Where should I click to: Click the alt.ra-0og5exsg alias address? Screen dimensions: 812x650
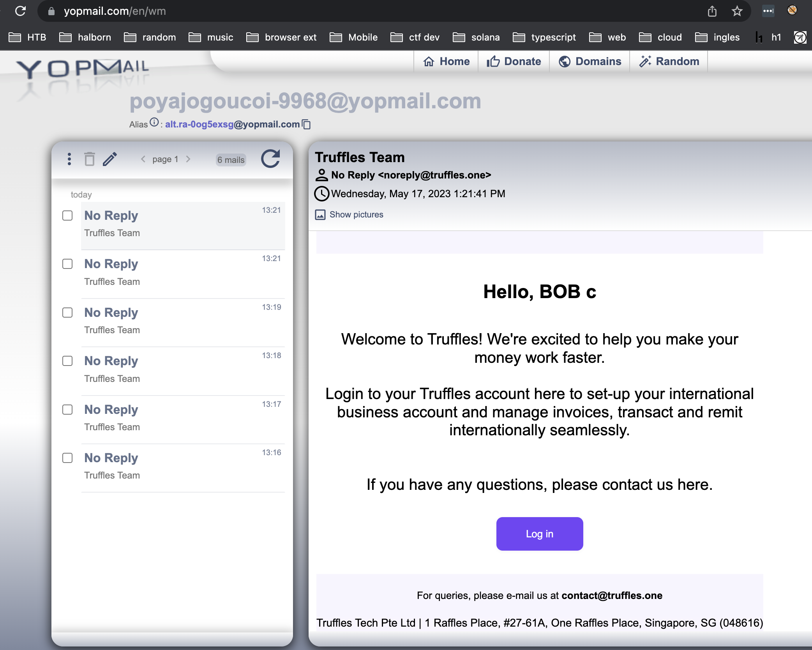tap(232, 124)
